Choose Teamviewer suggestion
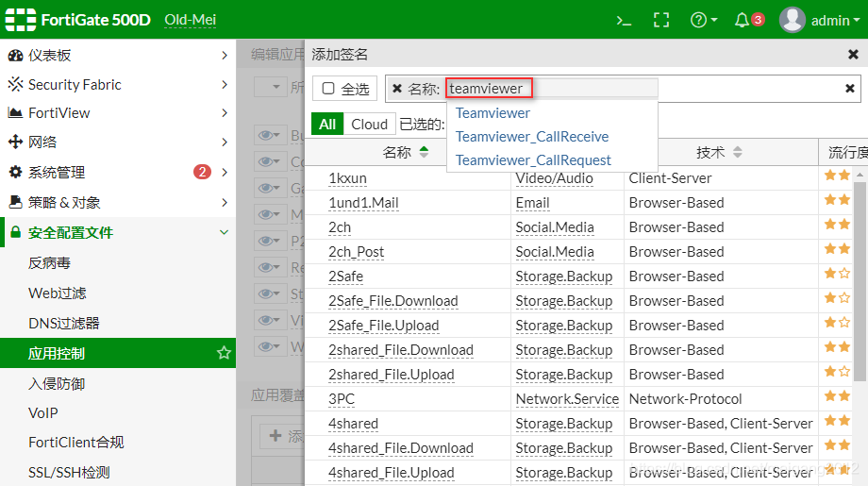The image size is (868, 486). [x=492, y=113]
